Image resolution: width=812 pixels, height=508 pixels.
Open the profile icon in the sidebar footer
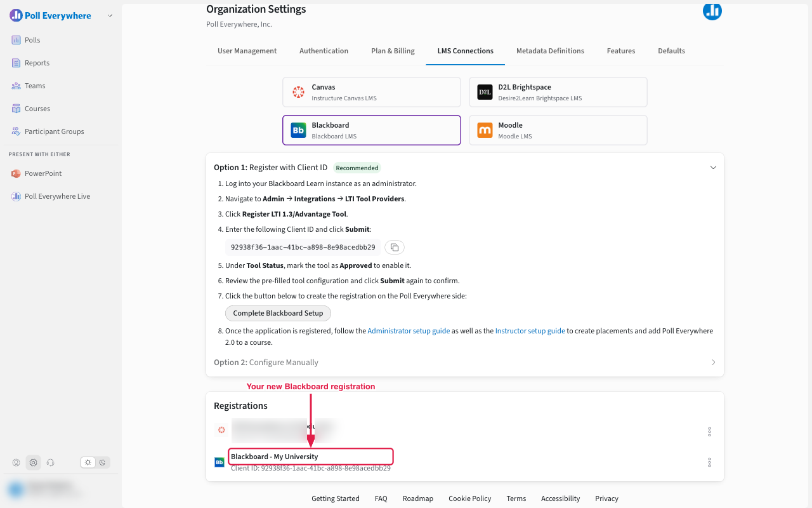(16, 462)
